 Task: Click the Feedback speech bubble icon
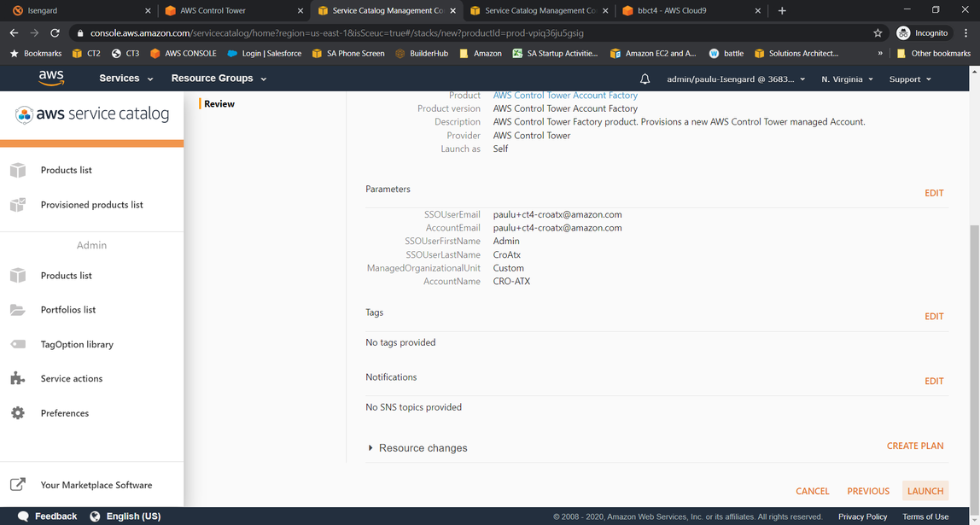point(23,516)
